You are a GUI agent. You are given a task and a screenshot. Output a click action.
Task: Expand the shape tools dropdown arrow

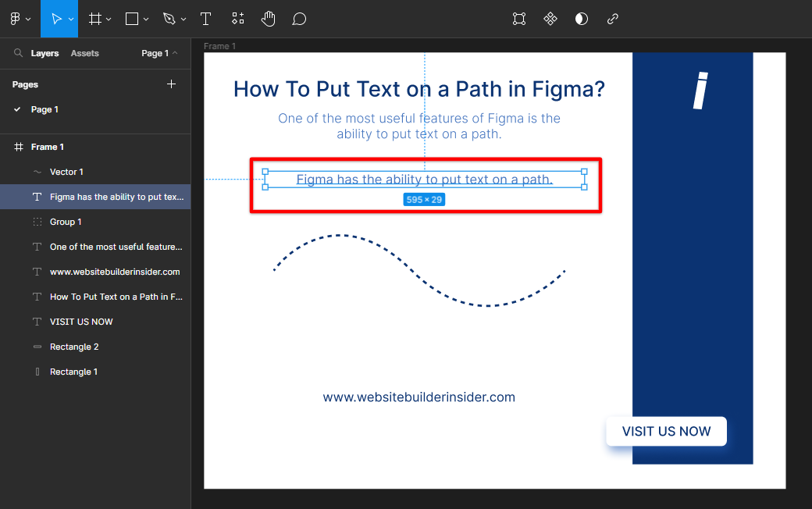[x=146, y=20]
